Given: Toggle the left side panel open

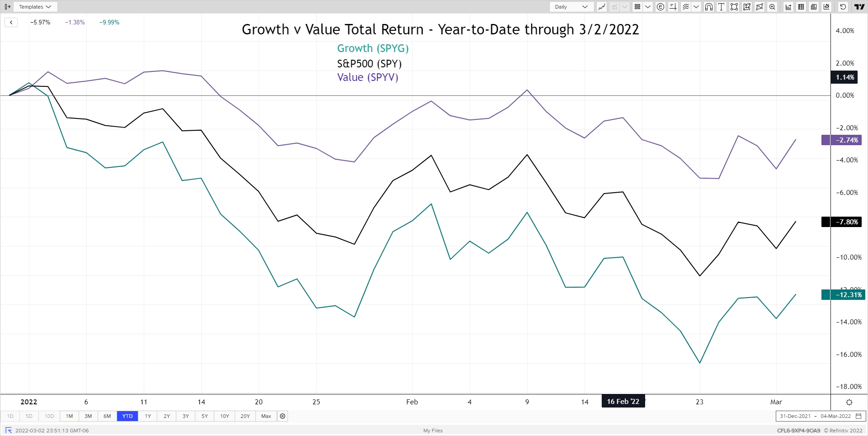Looking at the screenshot, I should 7,7.
